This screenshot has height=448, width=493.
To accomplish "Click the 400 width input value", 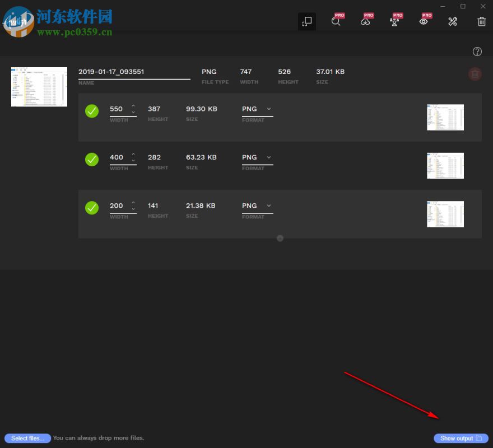I will click(117, 157).
